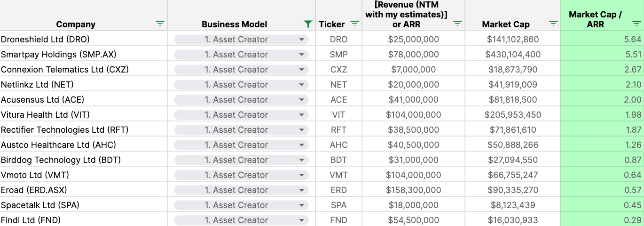Open the Revenue or ARR filter icon
This screenshot has width=644, height=226.
(x=457, y=24)
